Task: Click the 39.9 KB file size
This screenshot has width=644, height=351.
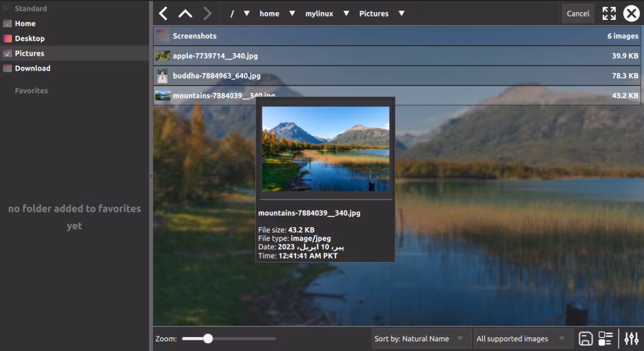Action: (x=625, y=56)
